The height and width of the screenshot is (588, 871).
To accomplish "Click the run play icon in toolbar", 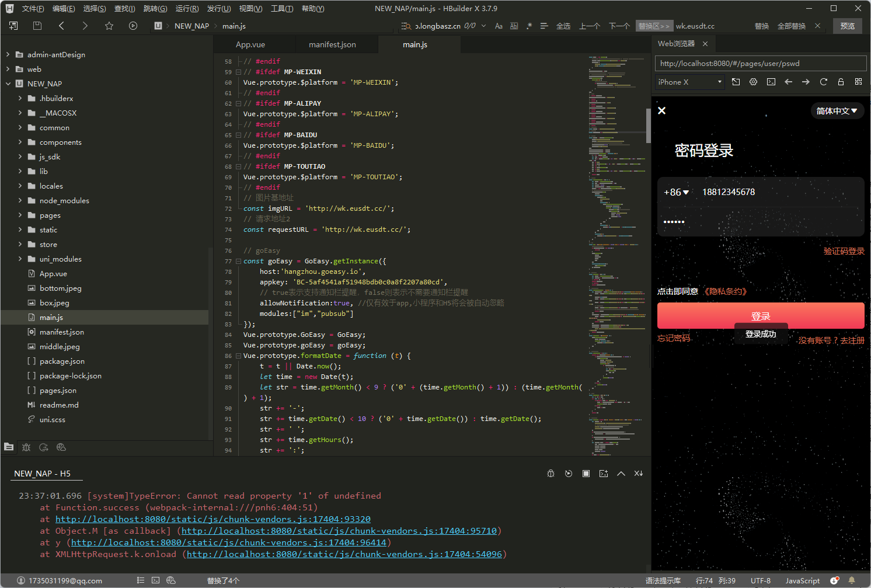I will 133,26.
